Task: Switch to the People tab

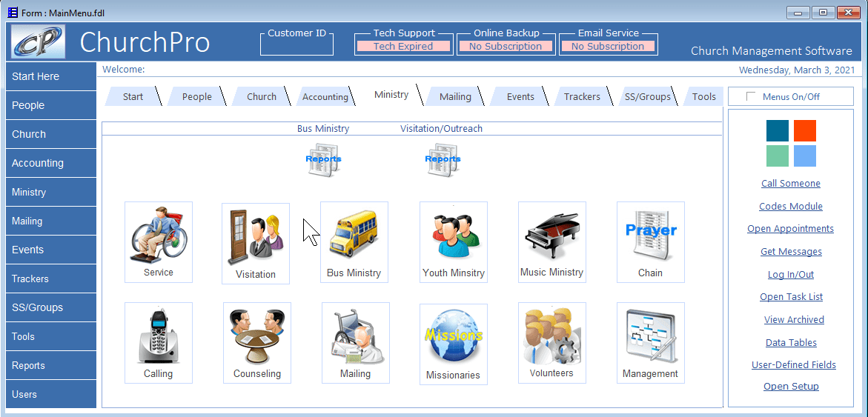Action: click(x=196, y=97)
